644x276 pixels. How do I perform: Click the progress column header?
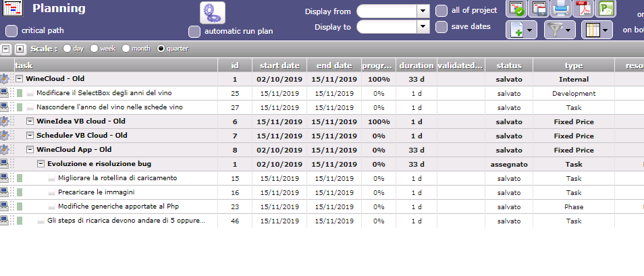[x=379, y=65]
